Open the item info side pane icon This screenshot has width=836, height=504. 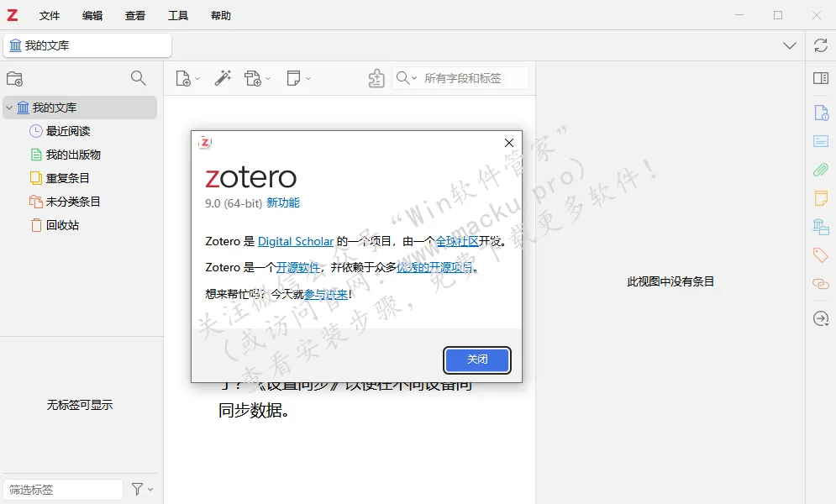click(x=821, y=113)
